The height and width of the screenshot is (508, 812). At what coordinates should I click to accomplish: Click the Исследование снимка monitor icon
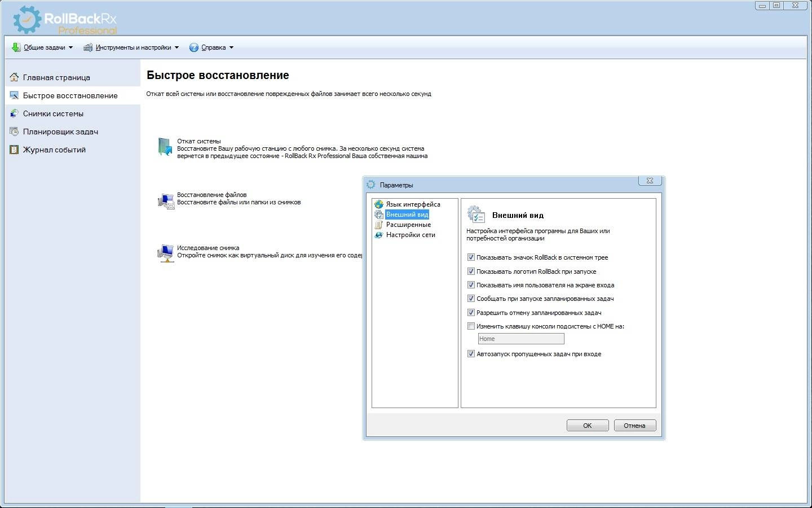(x=166, y=253)
